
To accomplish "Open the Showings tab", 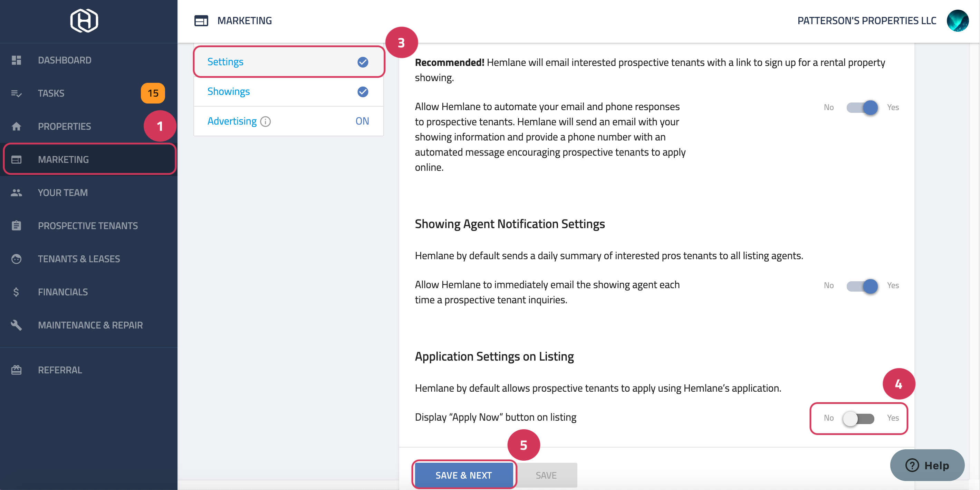I will coord(289,91).
